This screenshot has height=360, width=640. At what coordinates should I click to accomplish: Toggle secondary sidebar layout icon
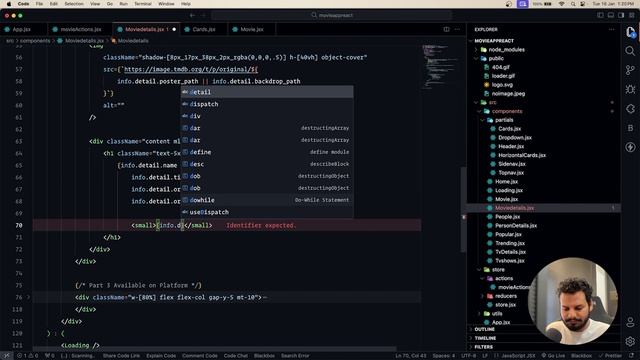(x=621, y=15)
